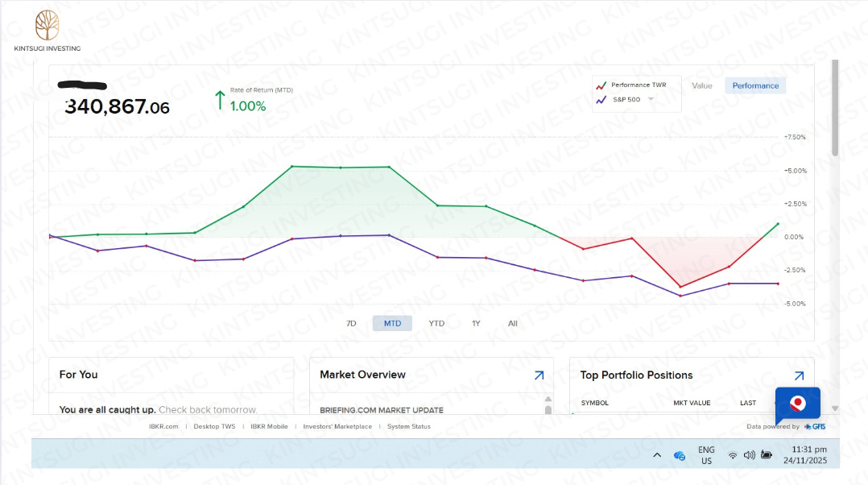
Task: Open Top Portfolio Positions arrow icon
Action: tap(799, 376)
